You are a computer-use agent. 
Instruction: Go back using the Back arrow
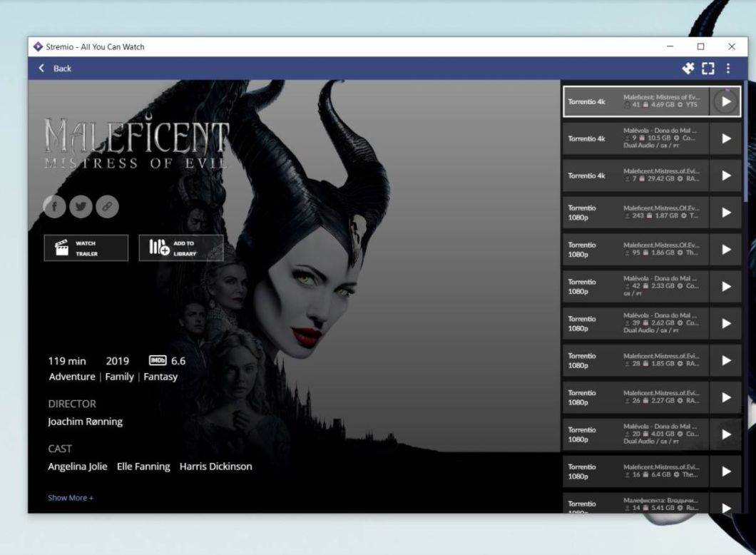tap(41, 68)
